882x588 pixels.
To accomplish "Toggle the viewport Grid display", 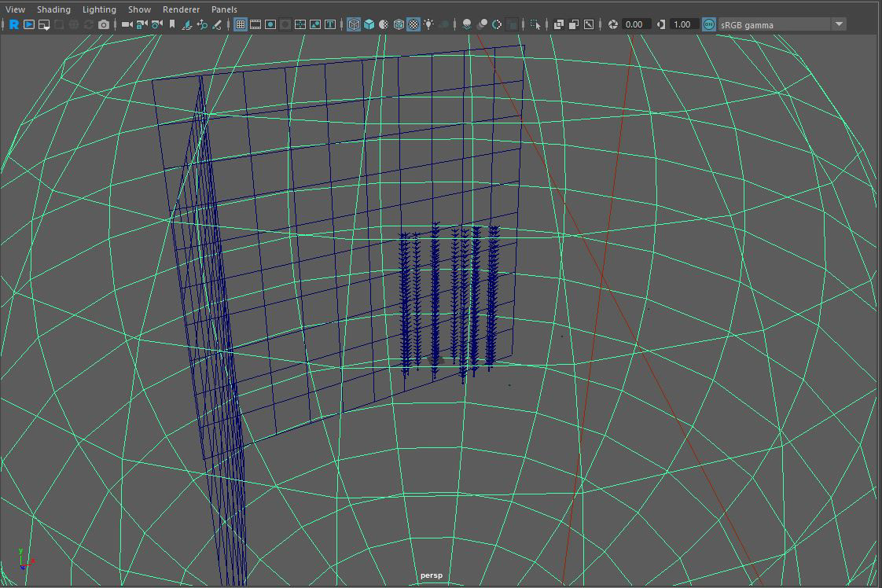I will click(x=241, y=24).
